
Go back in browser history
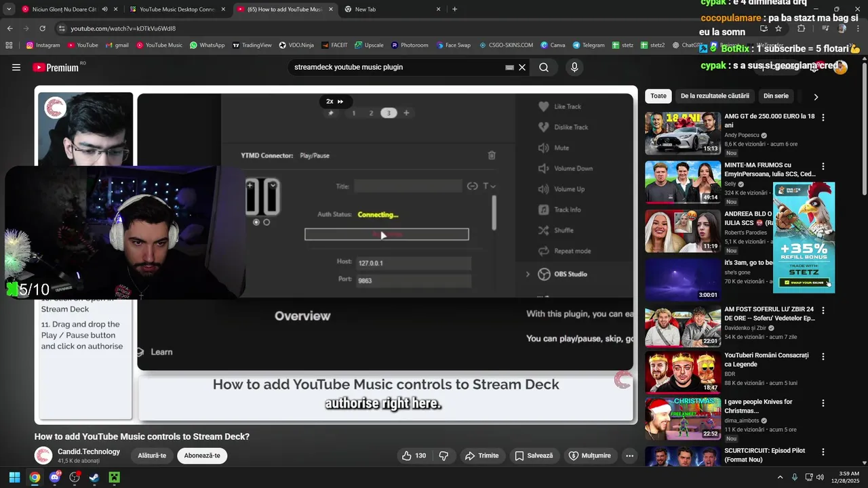[x=9, y=28]
